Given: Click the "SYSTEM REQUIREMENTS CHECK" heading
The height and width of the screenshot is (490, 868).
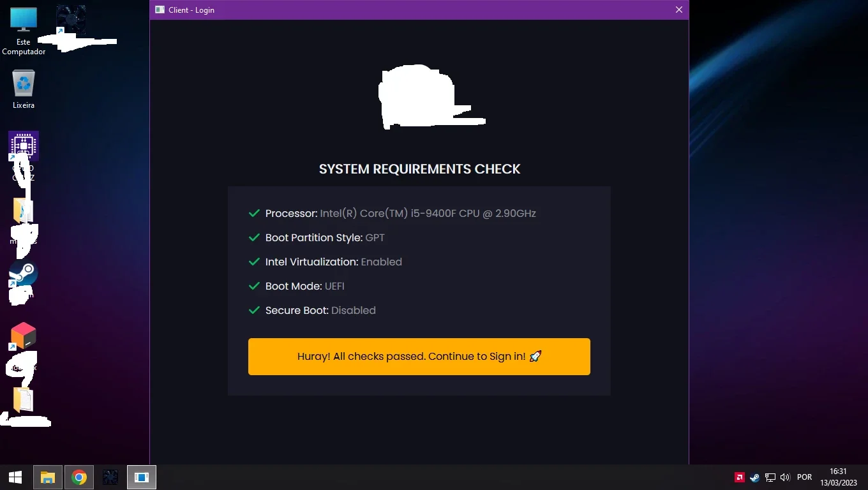Looking at the screenshot, I should 420,169.
